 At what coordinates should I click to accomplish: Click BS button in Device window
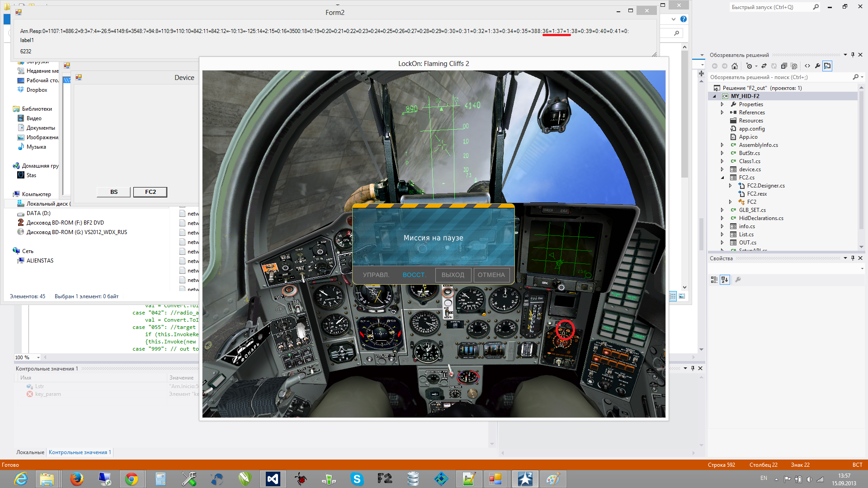tap(114, 192)
